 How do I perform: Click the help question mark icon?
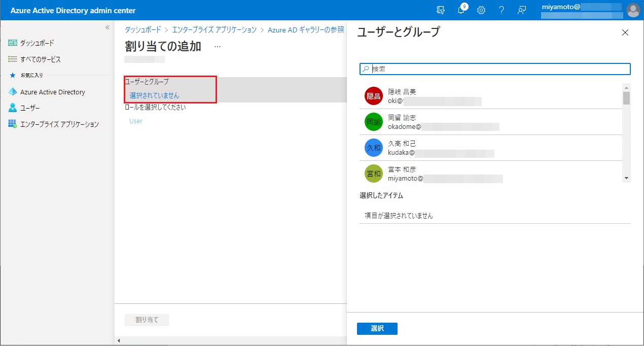[502, 10]
